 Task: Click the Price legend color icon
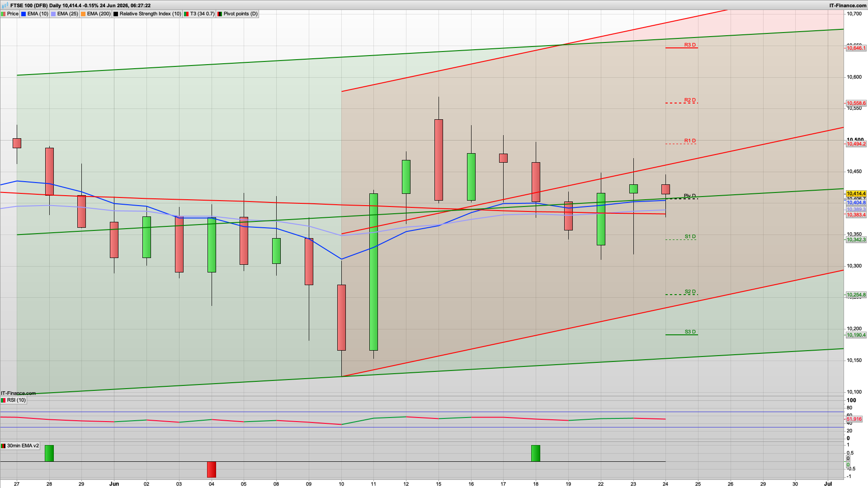[4, 14]
